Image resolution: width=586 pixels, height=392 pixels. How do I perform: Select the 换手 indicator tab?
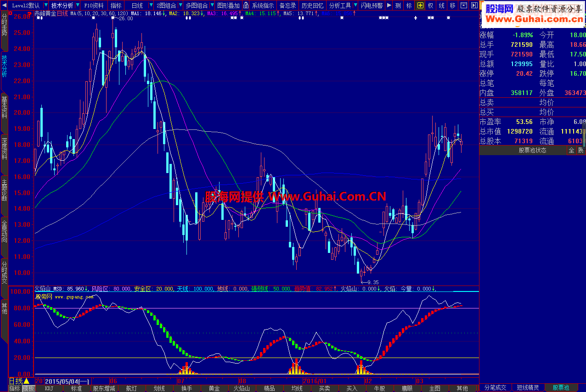click(x=186, y=388)
